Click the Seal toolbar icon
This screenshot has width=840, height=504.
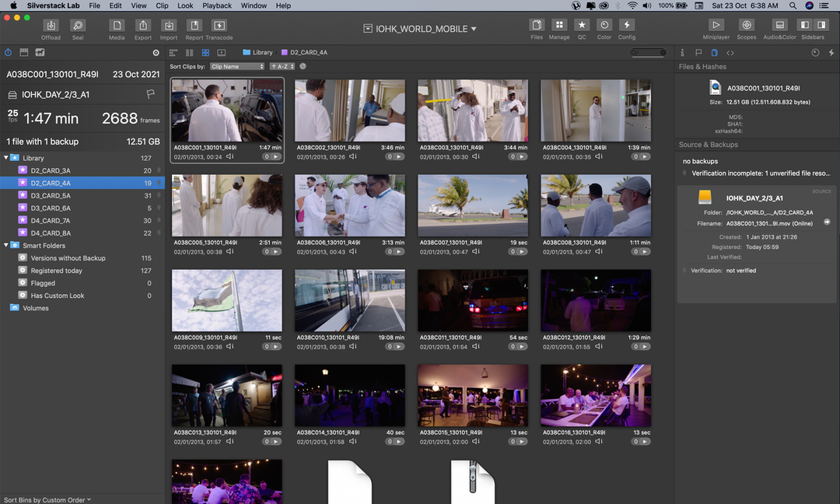[78, 26]
